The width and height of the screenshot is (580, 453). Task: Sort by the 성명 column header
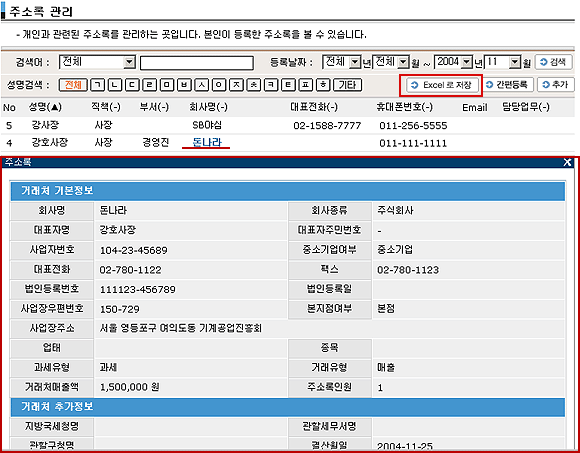click(45, 107)
